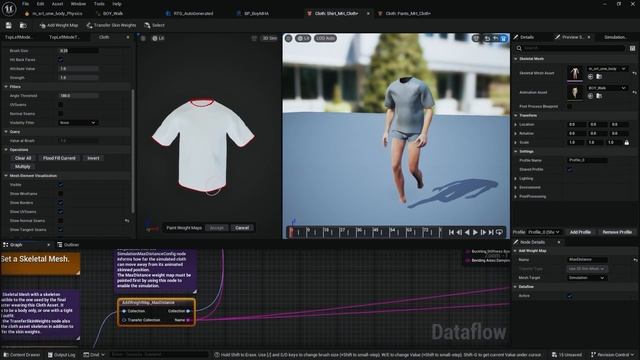
Task: Use selected asset icon under Skeletal Mesh Asset
Action: (590, 77)
